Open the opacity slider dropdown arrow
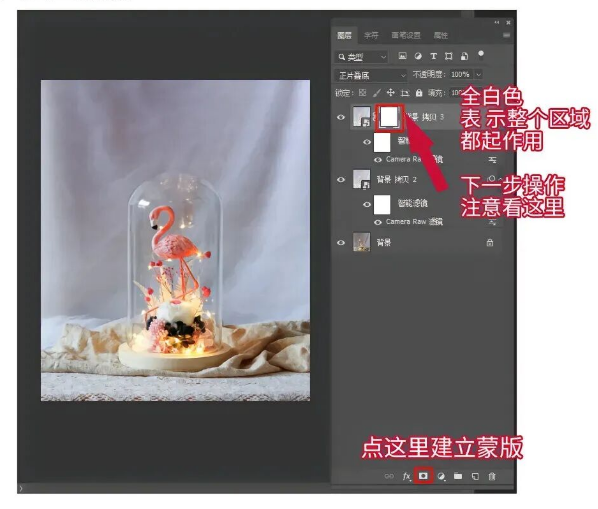 [x=479, y=74]
